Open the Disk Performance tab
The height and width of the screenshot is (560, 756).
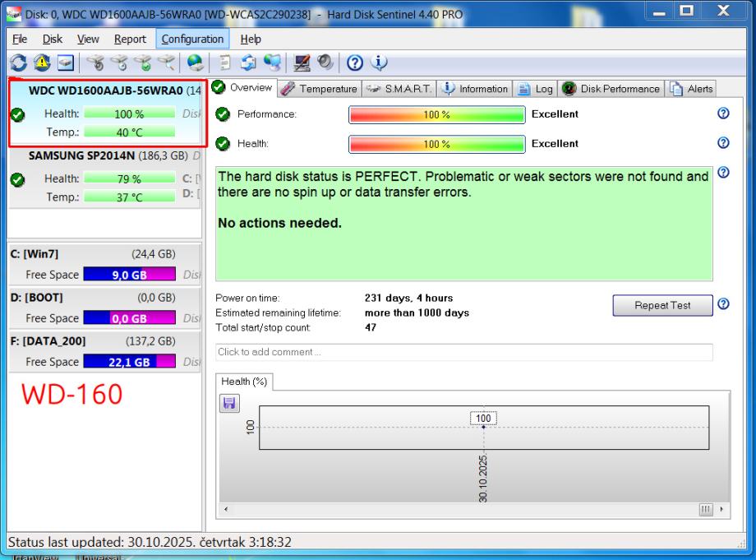(611, 89)
